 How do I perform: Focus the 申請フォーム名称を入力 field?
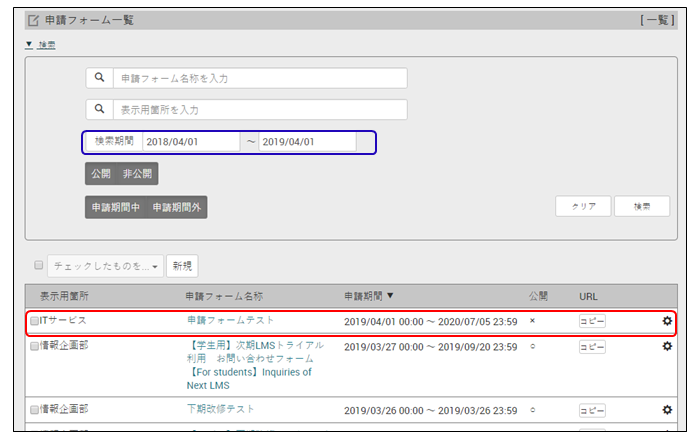click(260, 78)
